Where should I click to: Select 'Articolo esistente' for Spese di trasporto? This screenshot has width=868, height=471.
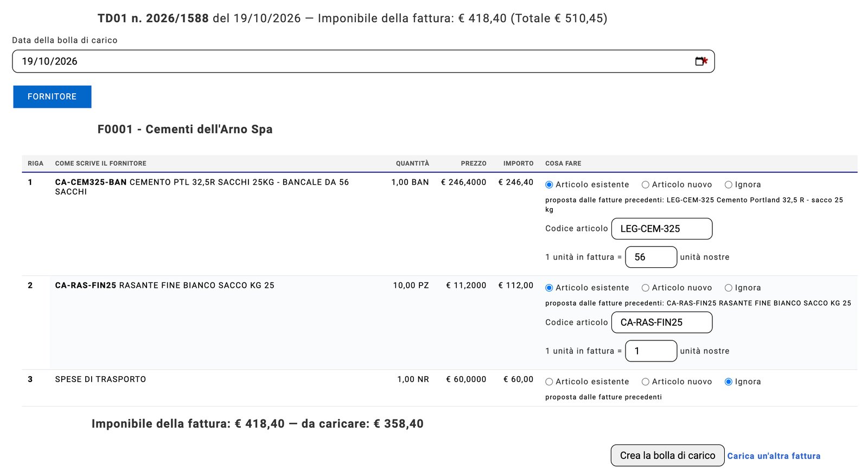549,382
